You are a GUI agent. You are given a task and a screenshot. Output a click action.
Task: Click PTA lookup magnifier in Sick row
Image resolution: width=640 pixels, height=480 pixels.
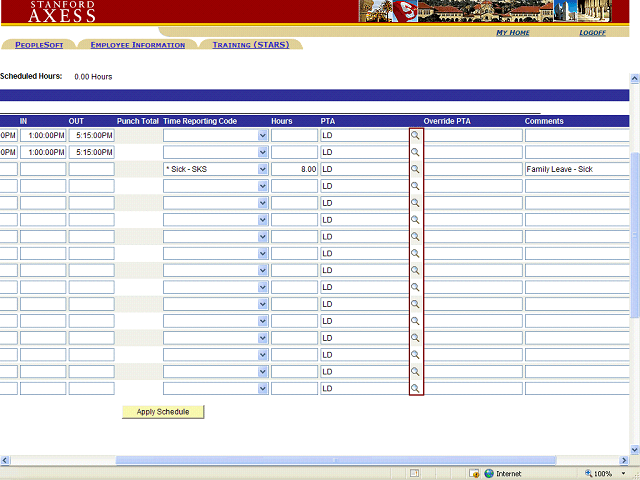415,170
